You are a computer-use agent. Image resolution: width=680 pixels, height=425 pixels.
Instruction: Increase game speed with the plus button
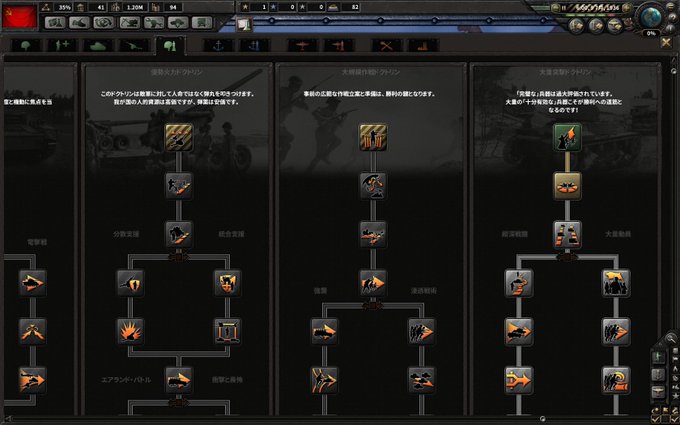point(626,7)
